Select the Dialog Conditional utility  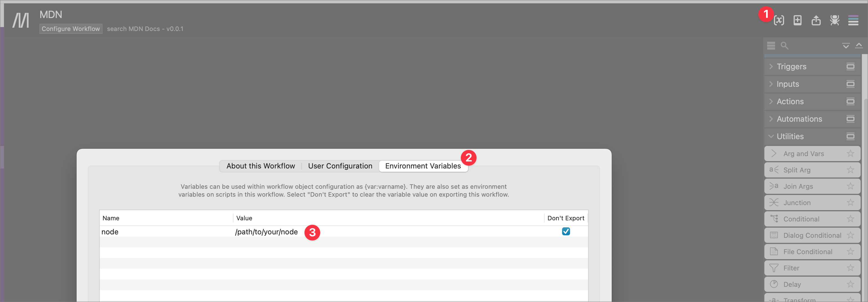pyautogui.click(x=812, y=235)
